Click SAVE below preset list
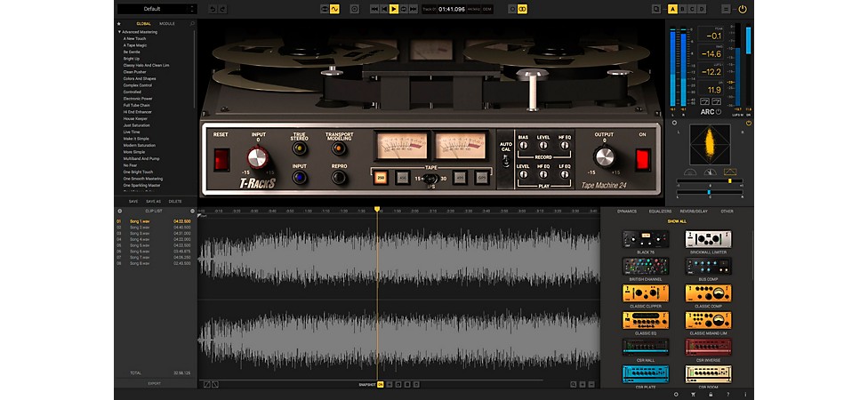 tap(133, 202)
